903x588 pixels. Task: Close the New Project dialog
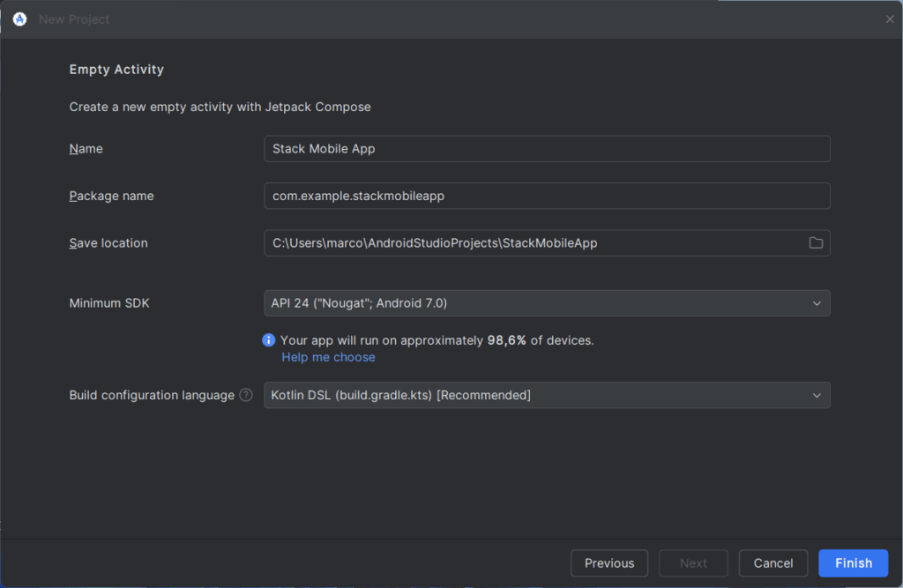(890, 19)
